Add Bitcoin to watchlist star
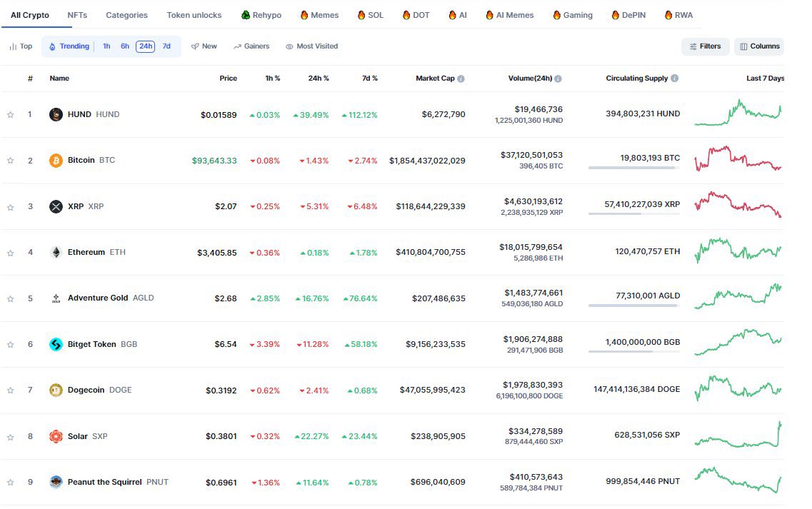This screenshot has width=812, height=509. pos(11,161)
